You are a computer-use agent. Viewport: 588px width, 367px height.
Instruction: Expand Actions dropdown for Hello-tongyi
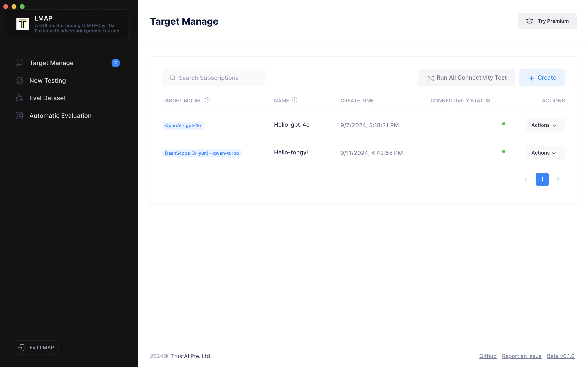545,153
